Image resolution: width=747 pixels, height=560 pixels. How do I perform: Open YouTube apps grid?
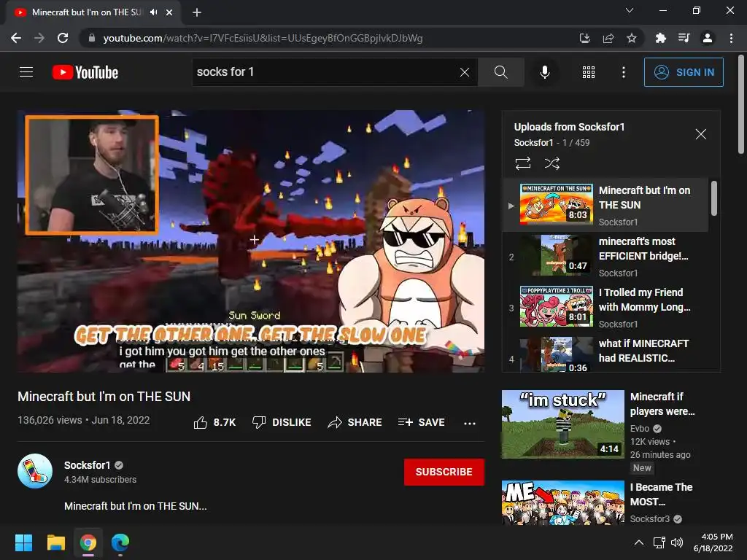coord(589,72)
